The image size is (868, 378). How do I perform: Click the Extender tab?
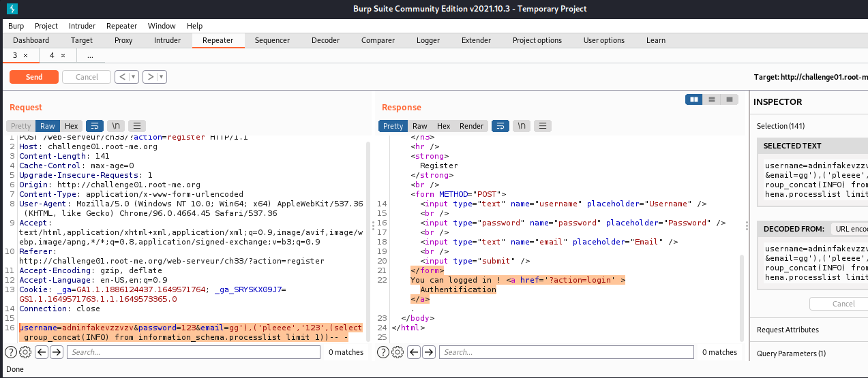[x=476, y=40]
